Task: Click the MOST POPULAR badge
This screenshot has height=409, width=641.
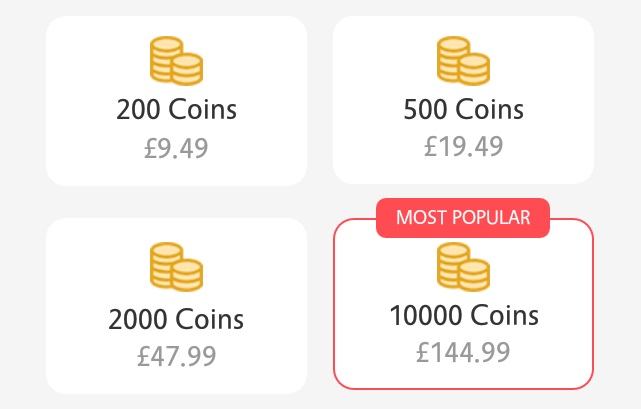Action: point(463,217)
